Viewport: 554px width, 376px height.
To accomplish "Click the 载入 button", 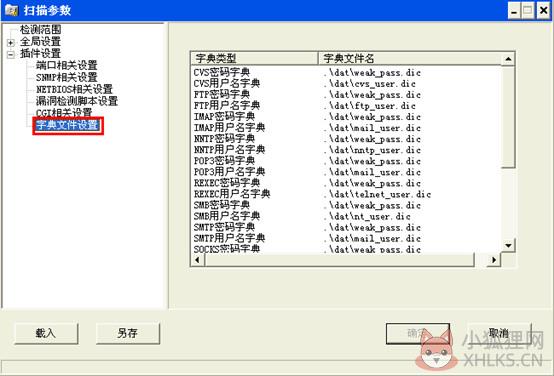I will [46, 333].
